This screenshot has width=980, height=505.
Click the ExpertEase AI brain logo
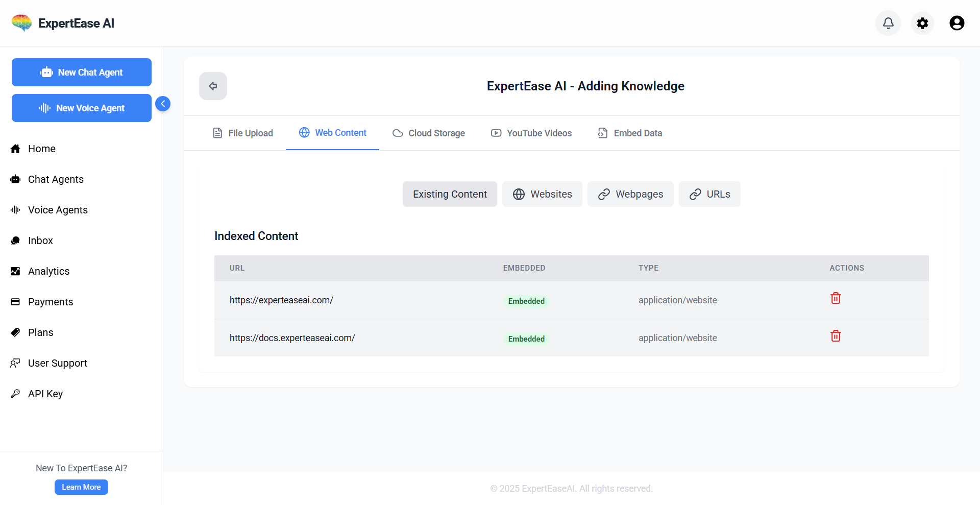[x=22, y=23]
